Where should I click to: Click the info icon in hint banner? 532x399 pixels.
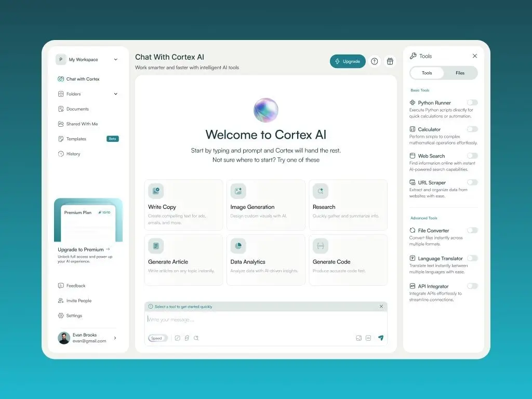tap(151, 307)
